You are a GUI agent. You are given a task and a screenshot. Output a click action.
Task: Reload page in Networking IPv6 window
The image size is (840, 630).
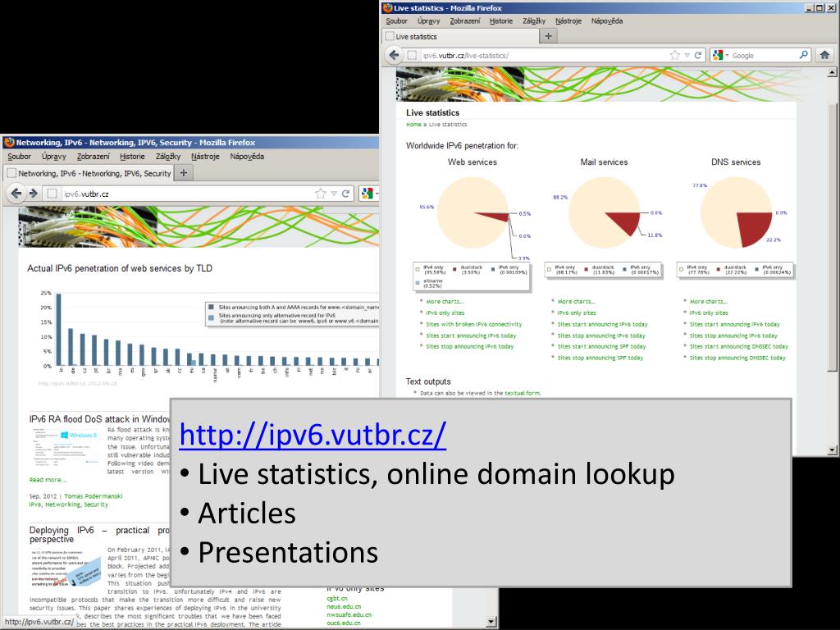pyautogui.click(x=345, y=194)
